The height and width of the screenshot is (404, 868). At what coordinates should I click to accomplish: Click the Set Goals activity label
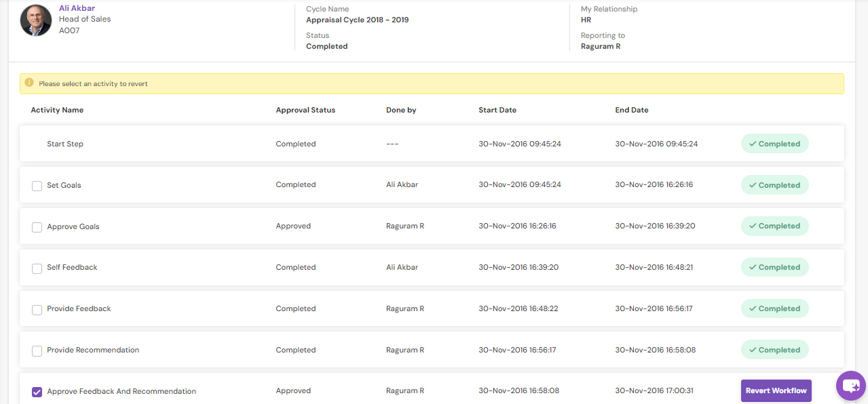[64, 185]
